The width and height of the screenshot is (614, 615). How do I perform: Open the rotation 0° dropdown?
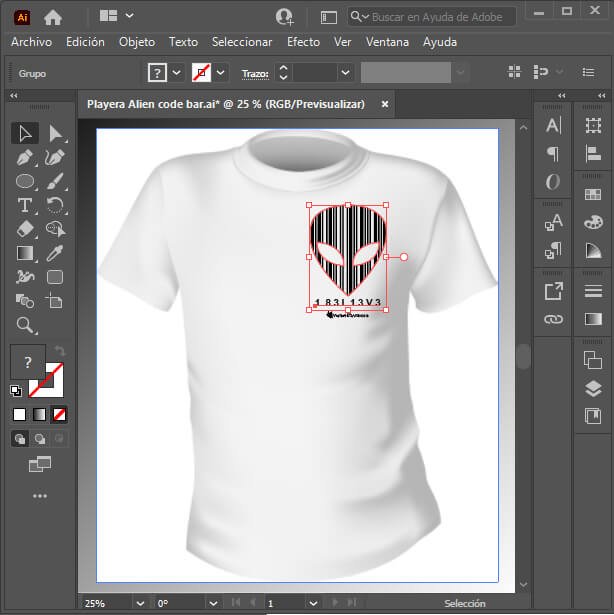pyautogui.click(x=213, y=603)
